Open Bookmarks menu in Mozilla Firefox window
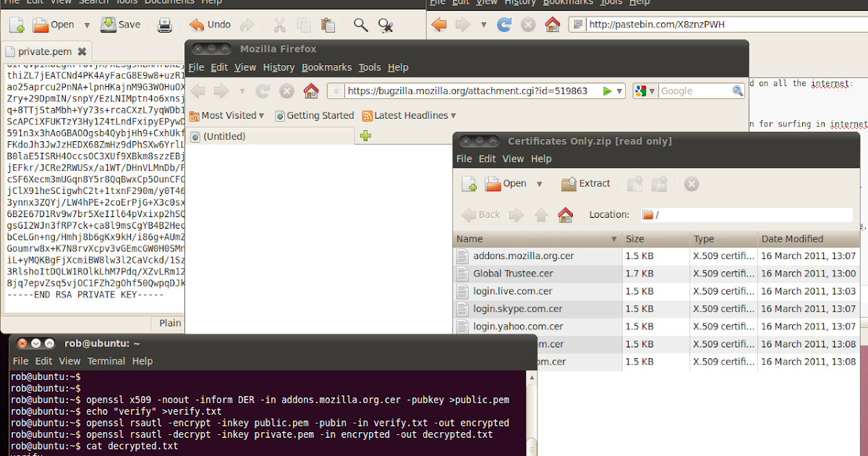The height and width of the screenshot is (456, 868). point(327,67)
